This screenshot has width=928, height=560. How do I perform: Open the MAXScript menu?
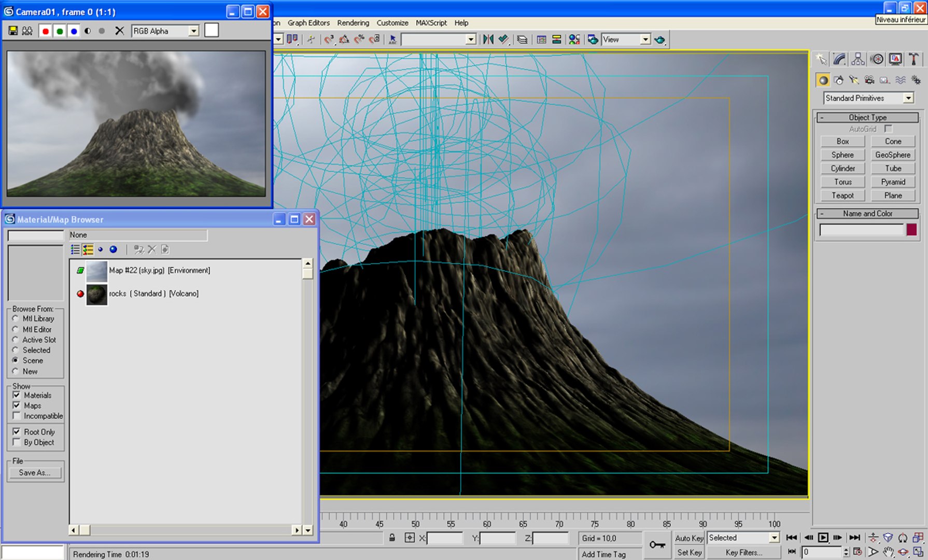pos(431,23)
